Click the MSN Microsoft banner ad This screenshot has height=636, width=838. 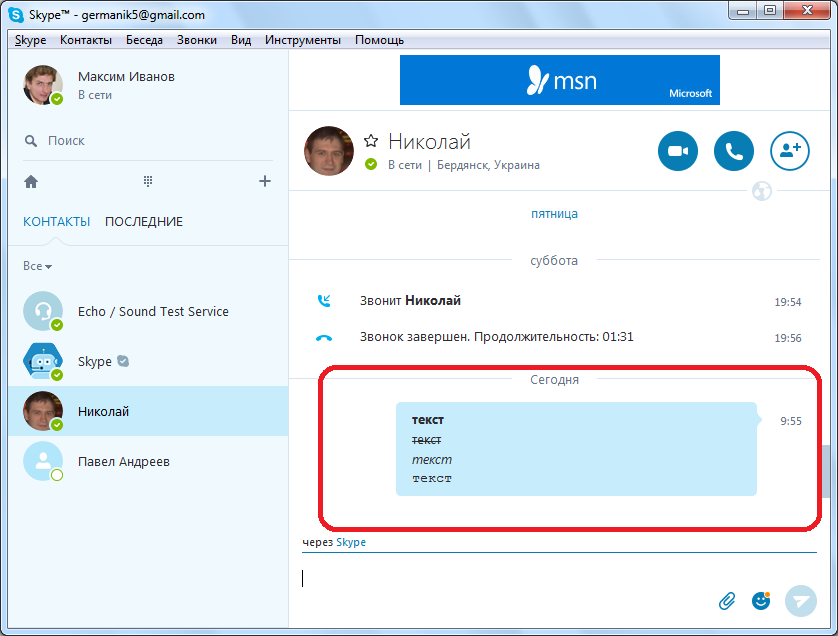(559, 80)
